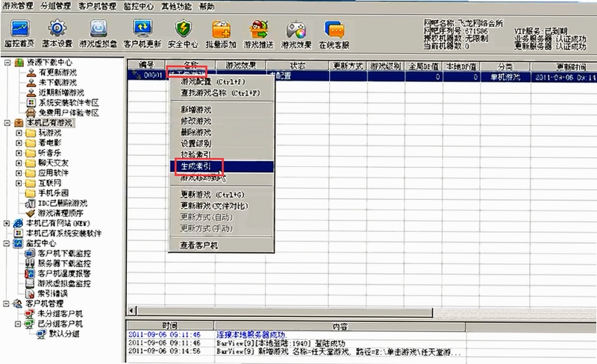Click the 单机游戏 cell in row 00001
Viewport: 597px width, 364px height.
pyautogui.click(x=505, y=77)
